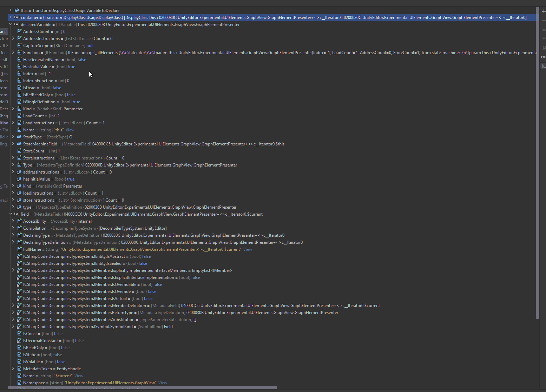Image resolution: width=546 pixels, height=392 pixels.
Task: Expand the Function ILFunction node
Action: (x=13, y=52)
